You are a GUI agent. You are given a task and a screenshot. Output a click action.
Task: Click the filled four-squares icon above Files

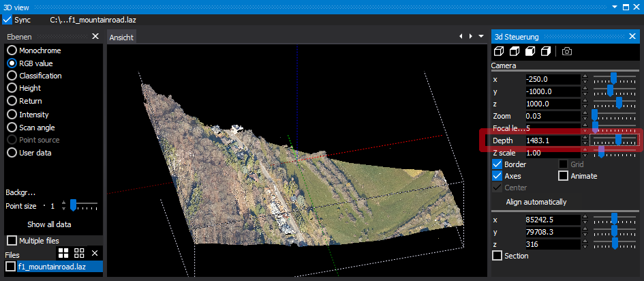(x=64, y=253)
